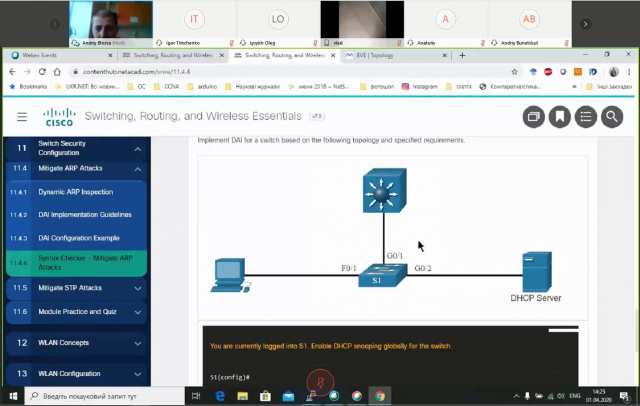Reload the page with refresh button
This screenshot has height=406, width=640.
[41, 72]
